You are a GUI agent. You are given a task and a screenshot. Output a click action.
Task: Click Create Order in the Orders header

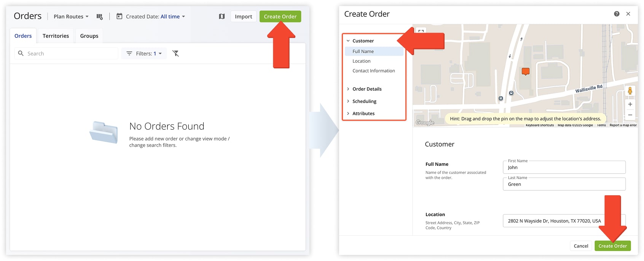click(280, 16)
